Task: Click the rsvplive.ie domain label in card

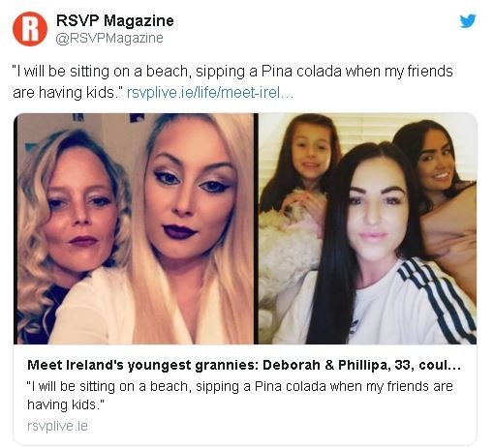Action: [57, 426]
